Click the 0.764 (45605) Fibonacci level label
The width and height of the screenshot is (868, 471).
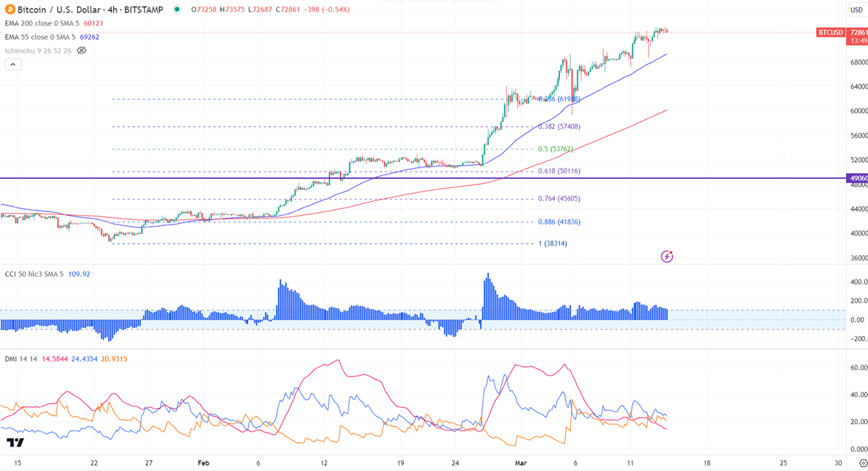click(x=559, y=199)
